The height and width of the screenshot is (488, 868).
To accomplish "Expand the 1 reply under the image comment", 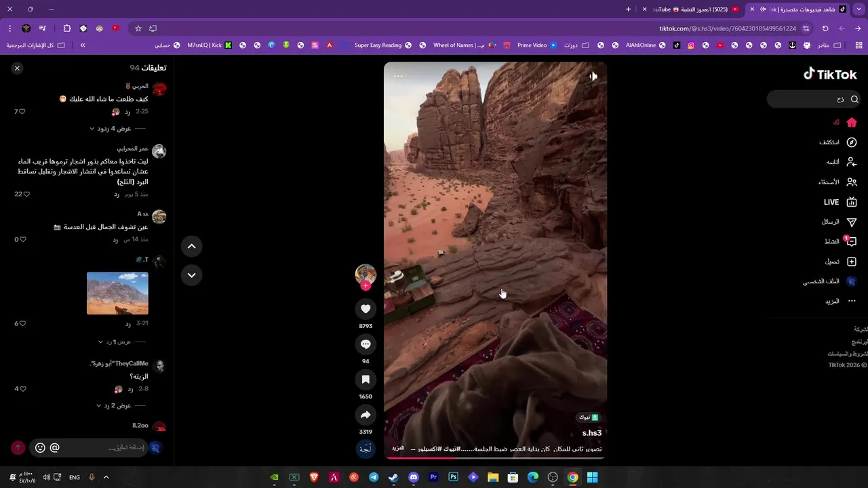I will [115, 342].
